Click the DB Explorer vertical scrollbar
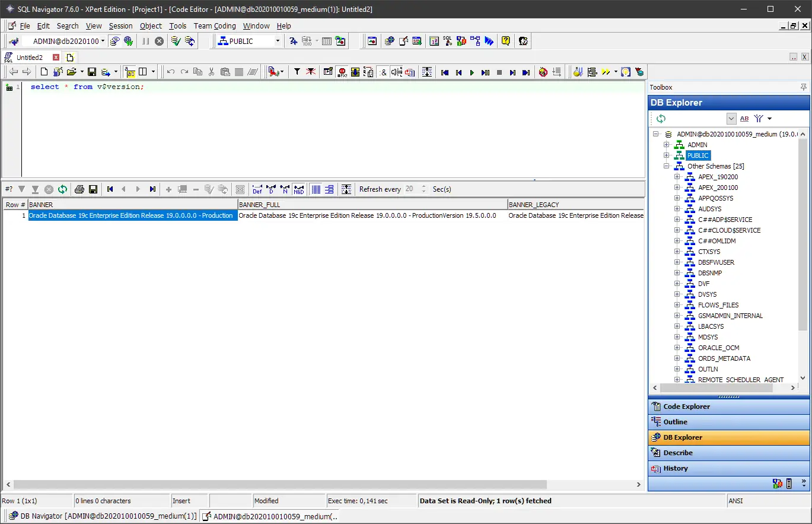 point(803,236)
